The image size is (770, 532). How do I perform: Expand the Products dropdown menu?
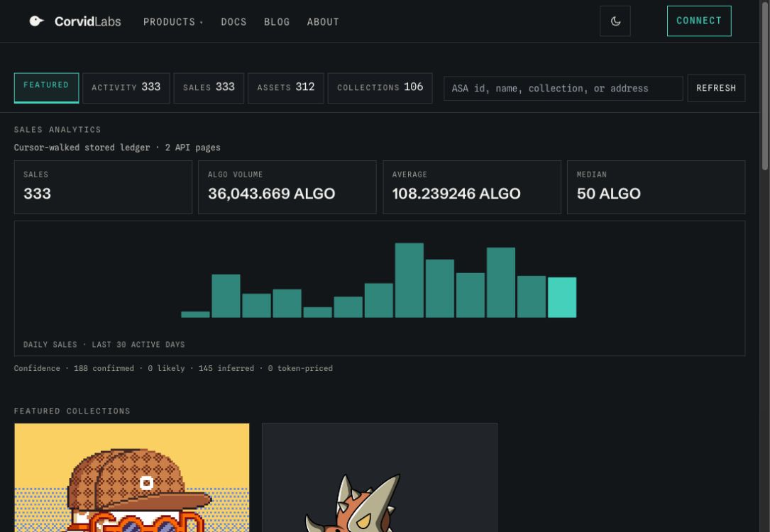point(173,22)
